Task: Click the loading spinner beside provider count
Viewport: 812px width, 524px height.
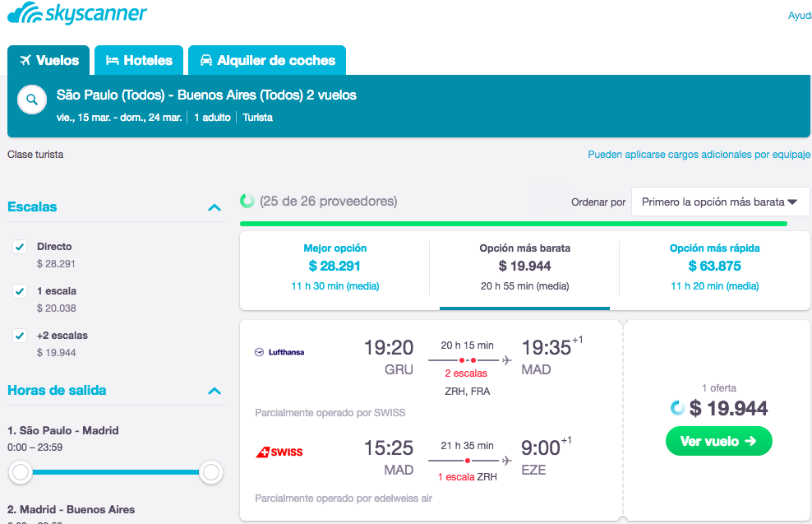Action: coord(247,201)
